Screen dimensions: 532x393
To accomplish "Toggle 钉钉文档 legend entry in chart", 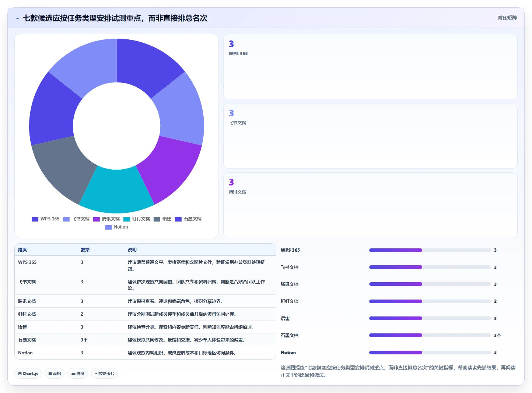I will (x=137, y=219).
